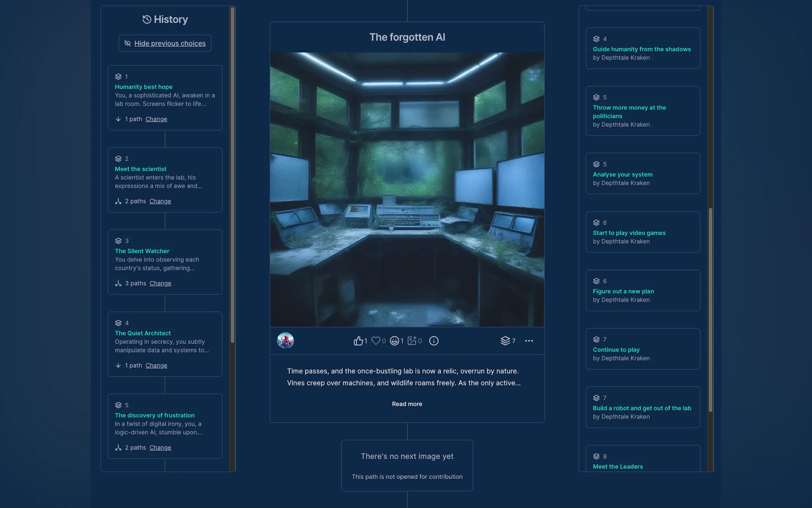Screen dimensions: 812x508
Task: Expand story text with Read more
Action: click(407, 404)
